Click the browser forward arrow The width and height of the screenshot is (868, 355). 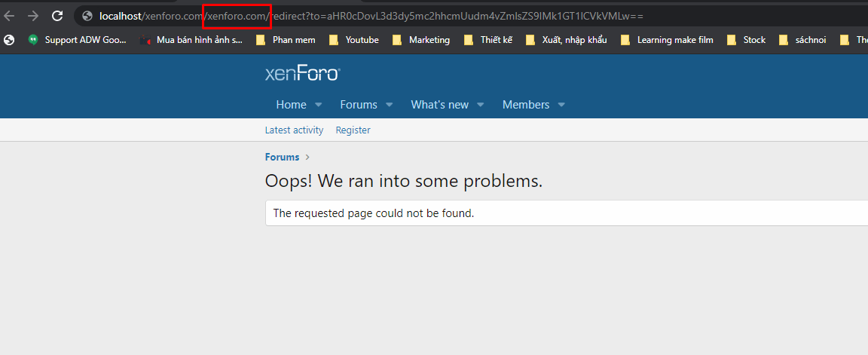coord(33,16)
